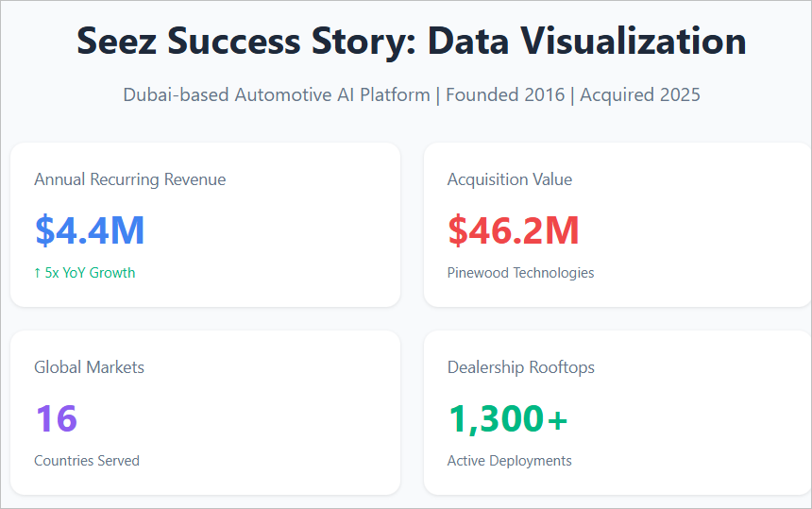Screen dimensions: 812x509
Task: Click the "Seez Success Story" title text
Action: (x=245, y=42)
